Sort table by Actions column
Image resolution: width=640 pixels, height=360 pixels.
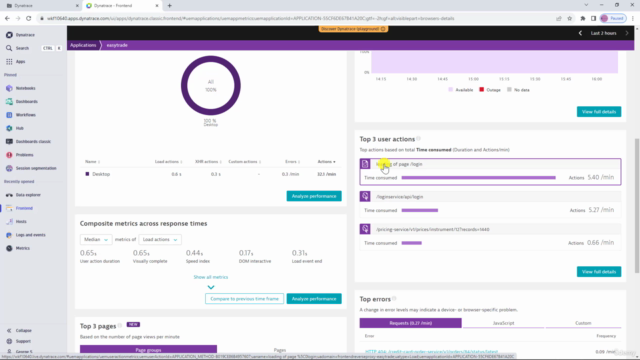click(327, 162)
